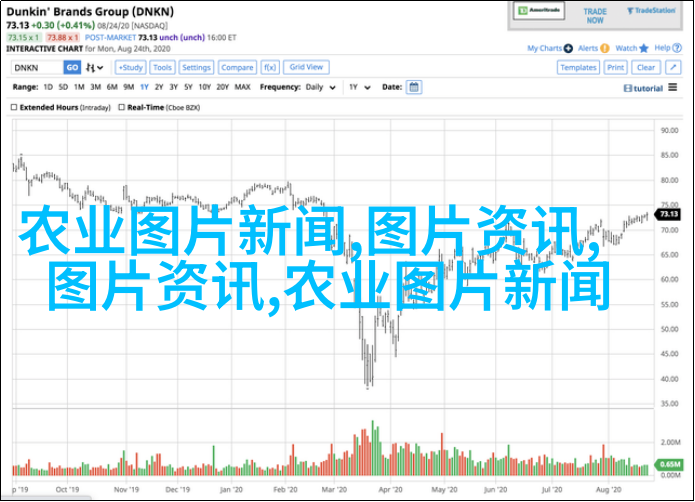Click the 2.00M volume axis label
The height and width of the screenshot is (502, 695).
pyautogui.click(x=671, y=442)
